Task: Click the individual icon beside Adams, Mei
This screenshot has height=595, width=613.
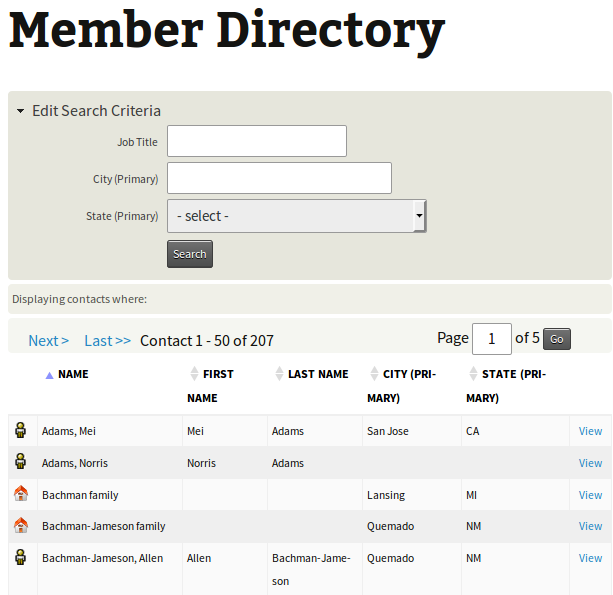Action: (x=21, y=430)
